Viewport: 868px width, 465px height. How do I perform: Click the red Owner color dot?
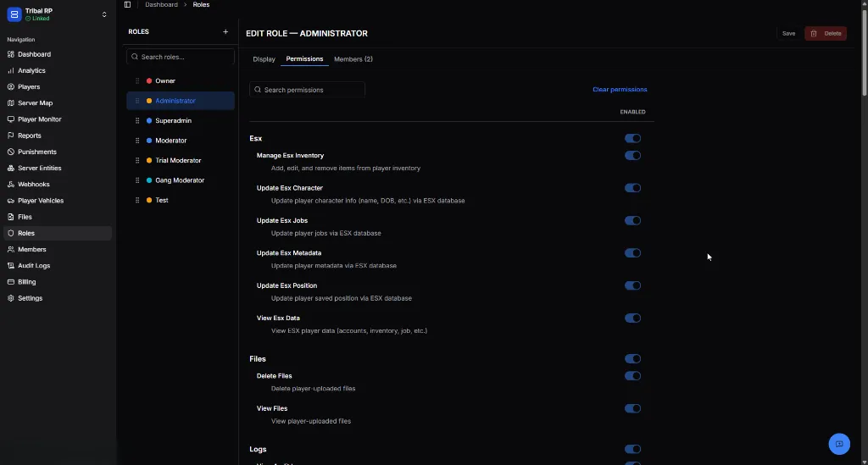point(149,80)
